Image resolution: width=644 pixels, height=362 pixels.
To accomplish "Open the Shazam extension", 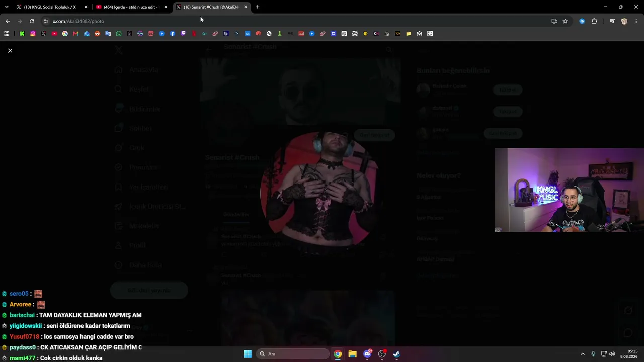I will (582, 21).
